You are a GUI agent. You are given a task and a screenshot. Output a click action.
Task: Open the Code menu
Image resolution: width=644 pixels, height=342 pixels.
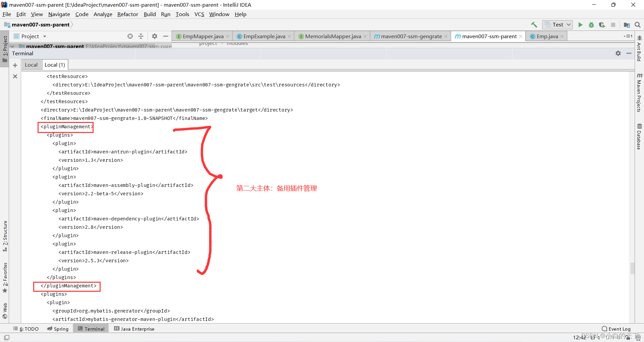pos(82,14)
